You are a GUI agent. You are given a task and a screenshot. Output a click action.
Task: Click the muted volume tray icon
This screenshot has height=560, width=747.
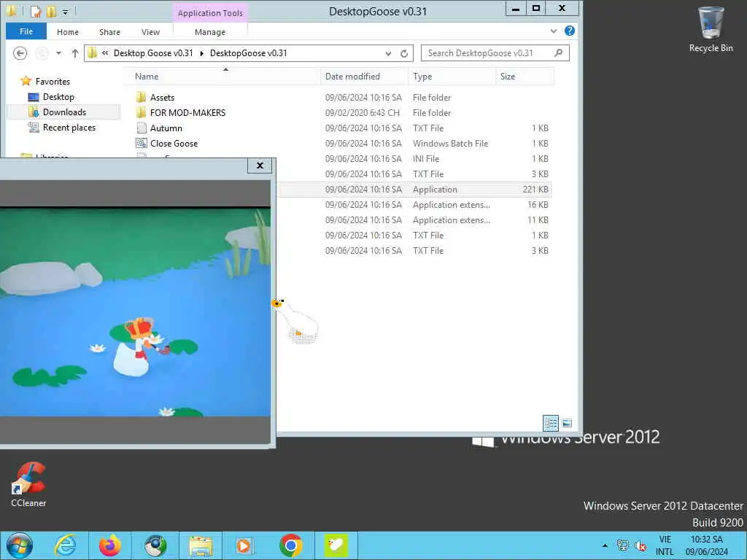pos(640,545)
